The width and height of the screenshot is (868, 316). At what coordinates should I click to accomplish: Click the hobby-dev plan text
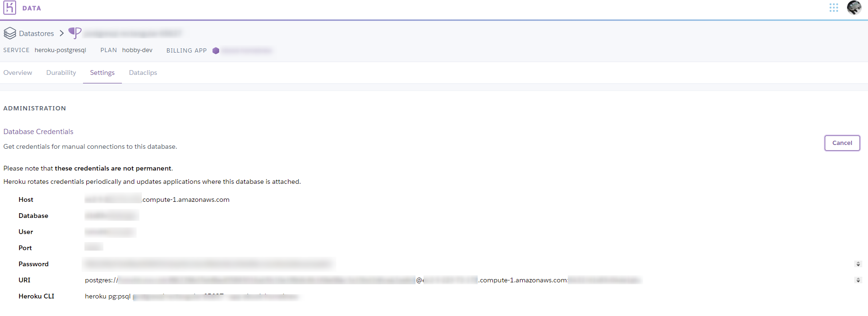137,50
